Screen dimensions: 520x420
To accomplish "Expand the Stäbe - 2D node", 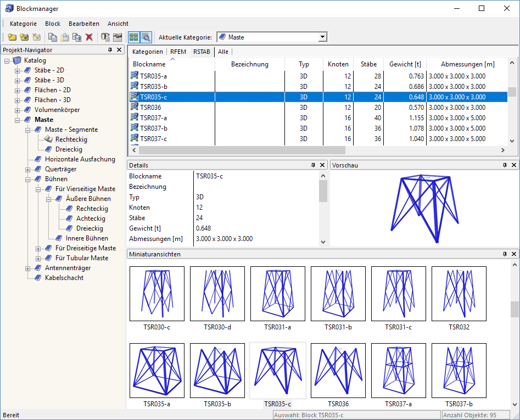I will 17,71.
